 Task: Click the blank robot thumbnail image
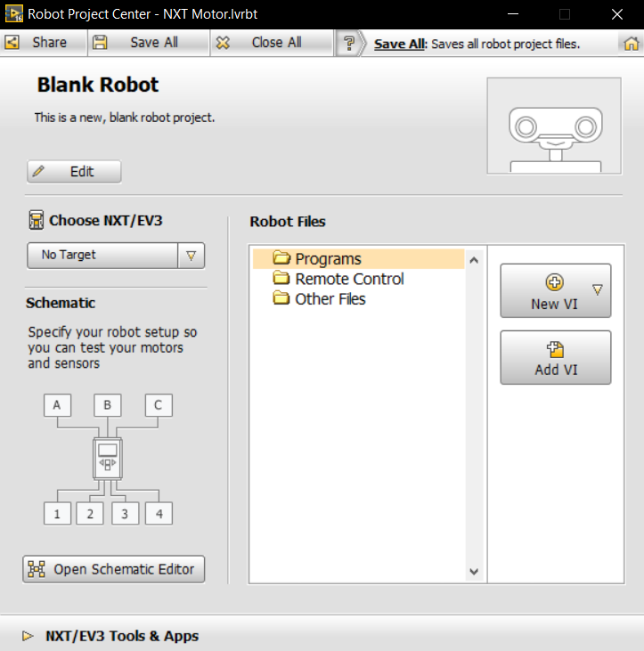pos(554,126)
